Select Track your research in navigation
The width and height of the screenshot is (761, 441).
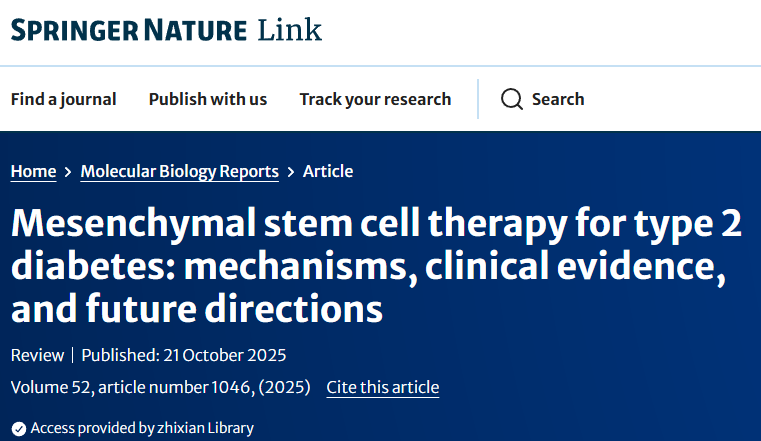(x=375, y=99)
